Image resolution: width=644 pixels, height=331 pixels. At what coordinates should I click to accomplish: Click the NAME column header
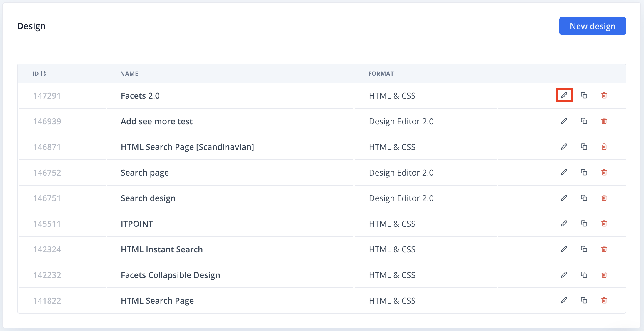click(129, 74)
